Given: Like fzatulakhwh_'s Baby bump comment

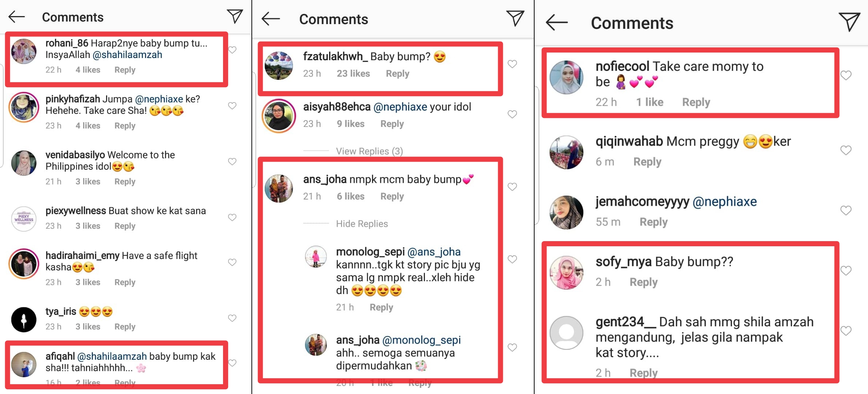Looking at the screenshot, I should tap(512, 64).
